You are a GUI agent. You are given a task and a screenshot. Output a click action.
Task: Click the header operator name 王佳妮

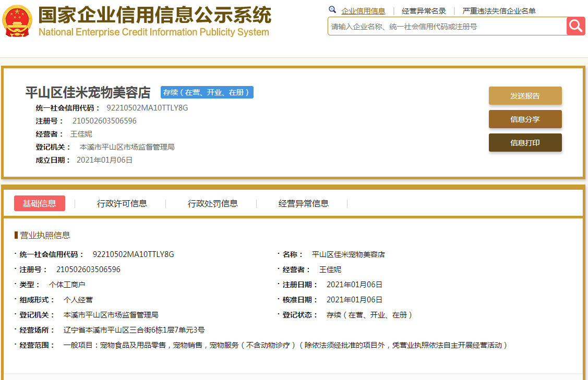click(81, 134)
